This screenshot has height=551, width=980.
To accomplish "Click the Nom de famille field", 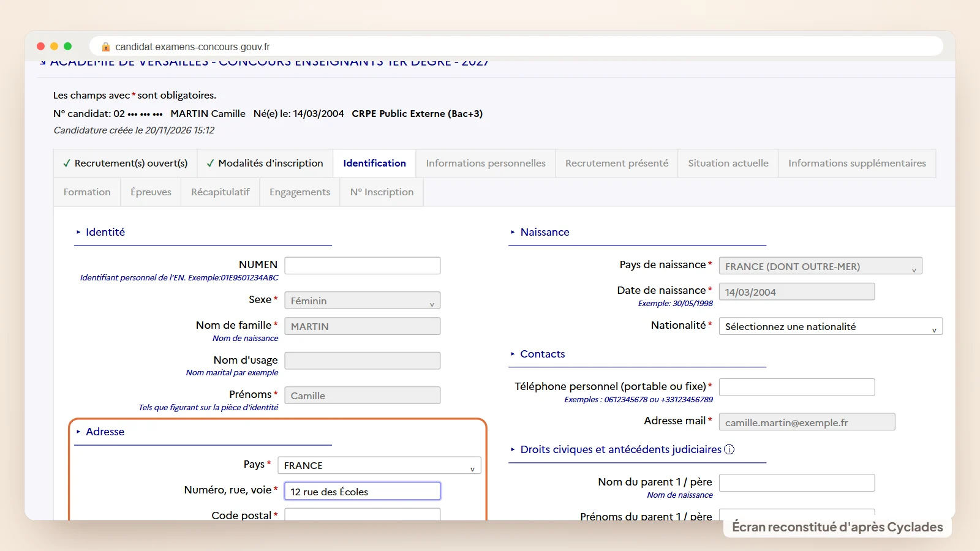I will point(363,326).
